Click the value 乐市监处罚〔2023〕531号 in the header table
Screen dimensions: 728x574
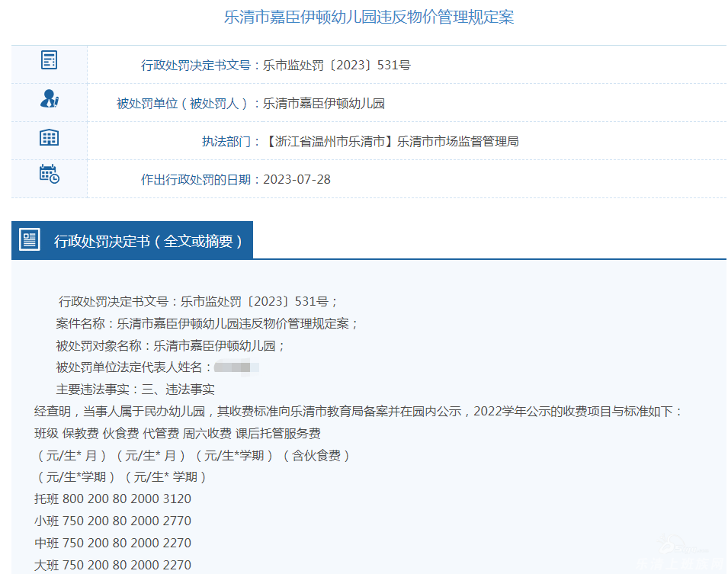pos(337,65)
